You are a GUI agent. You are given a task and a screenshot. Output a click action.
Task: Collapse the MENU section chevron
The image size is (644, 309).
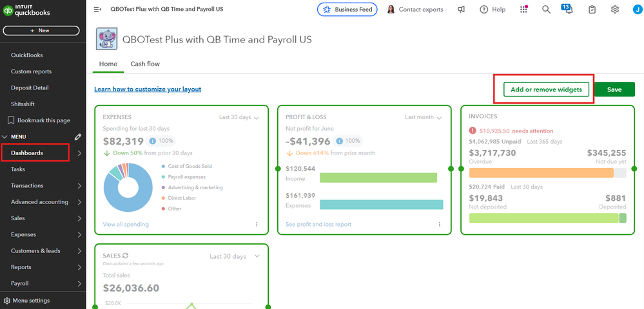tap(6, 136)
